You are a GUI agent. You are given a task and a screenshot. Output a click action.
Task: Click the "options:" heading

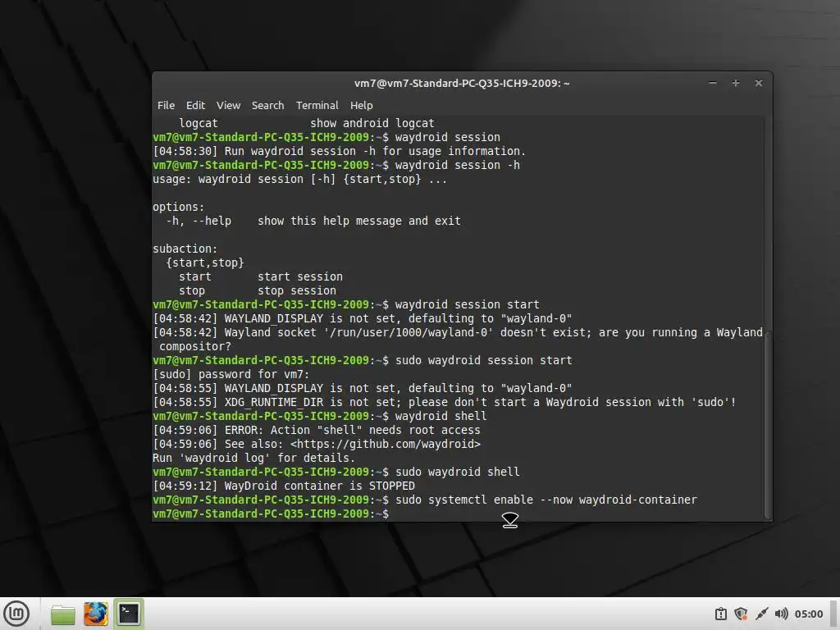pyautogui.click(x=178, y=207)
